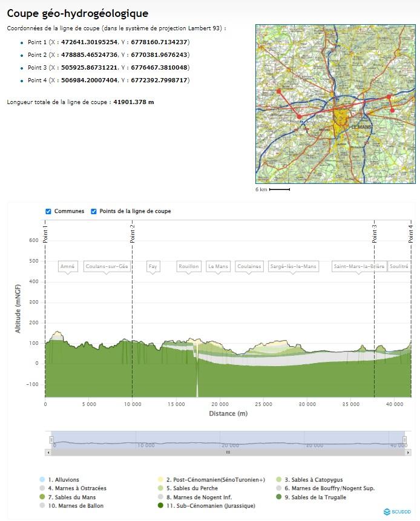Click the Saint-Mars-la-Brière label
420x521 pixels.
coord(358,266)
